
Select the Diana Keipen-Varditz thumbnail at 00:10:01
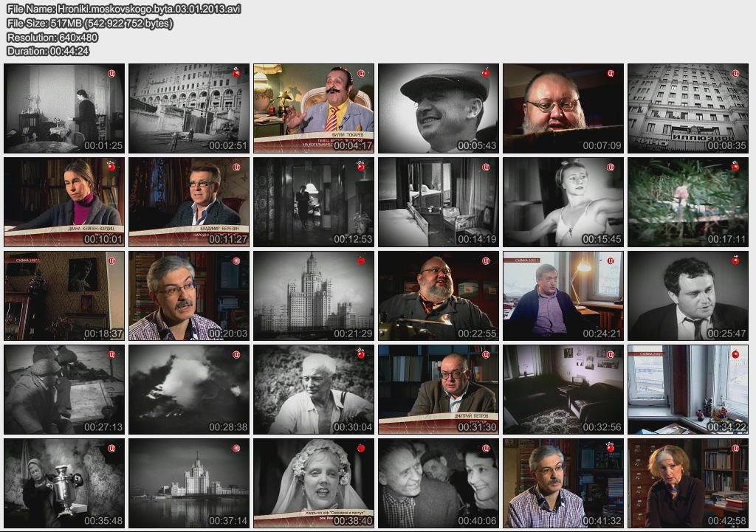tap(64, 201)
